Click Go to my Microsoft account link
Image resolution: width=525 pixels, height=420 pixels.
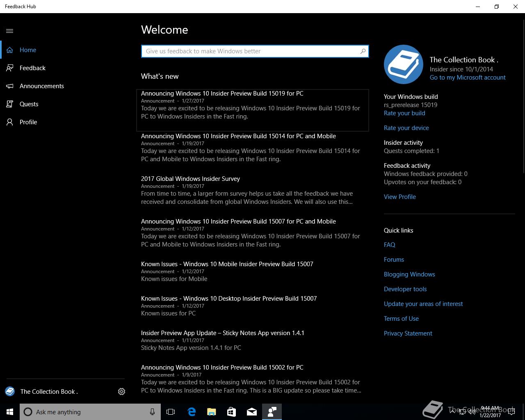point(468,78)
